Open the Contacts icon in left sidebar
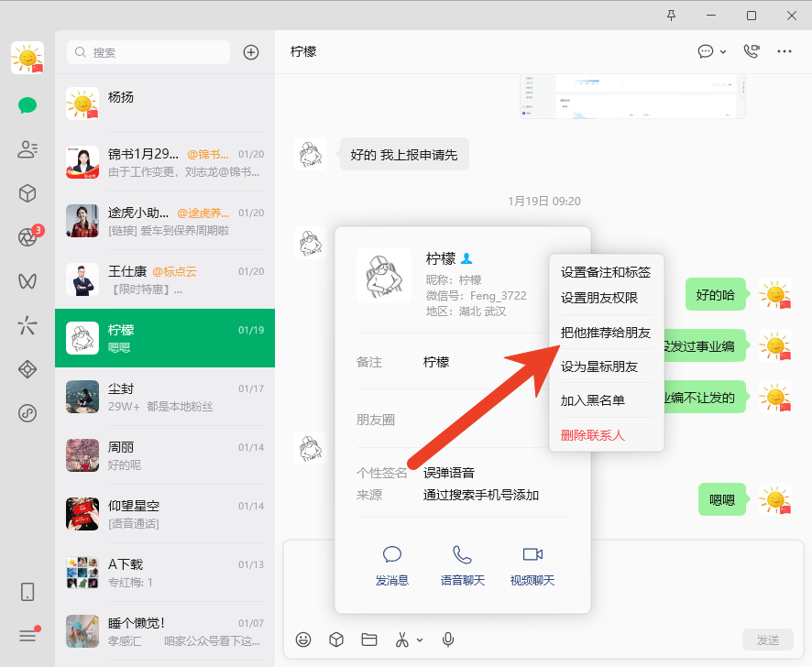This screenshot has width=812, height=667. coord(27,148)
